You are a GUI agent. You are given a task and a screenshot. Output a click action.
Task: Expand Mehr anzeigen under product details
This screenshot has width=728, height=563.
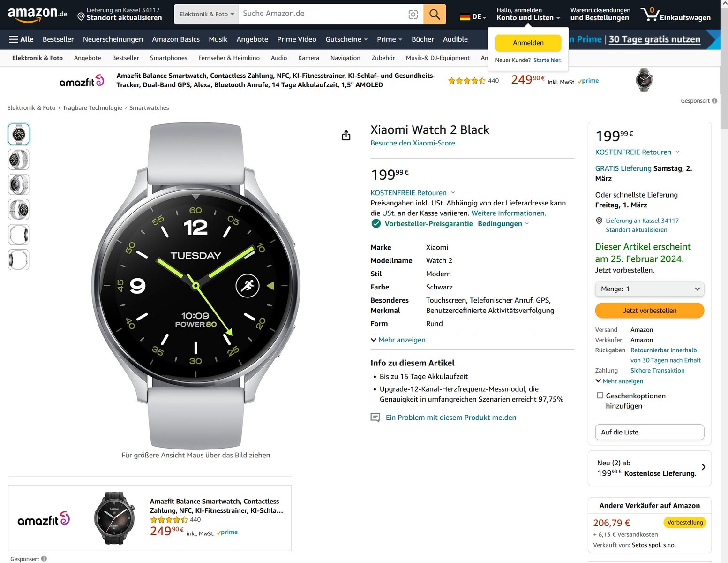tap(398, 340)
